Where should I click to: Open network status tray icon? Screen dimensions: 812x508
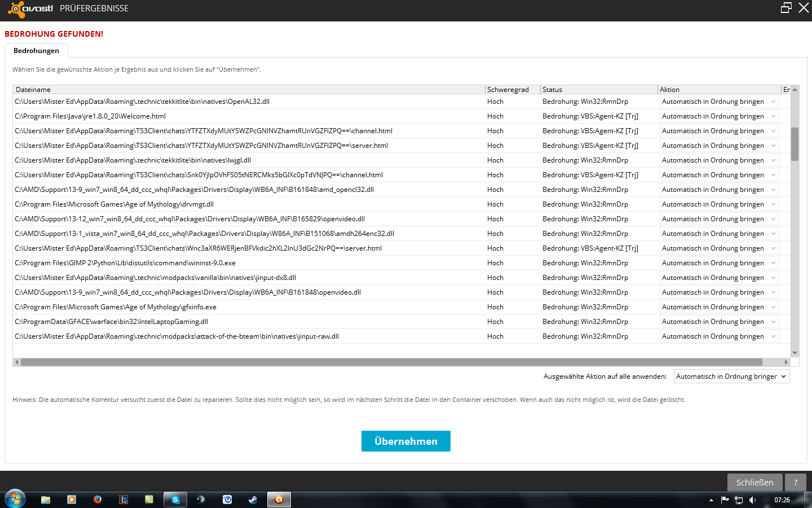tap(739, 500)
